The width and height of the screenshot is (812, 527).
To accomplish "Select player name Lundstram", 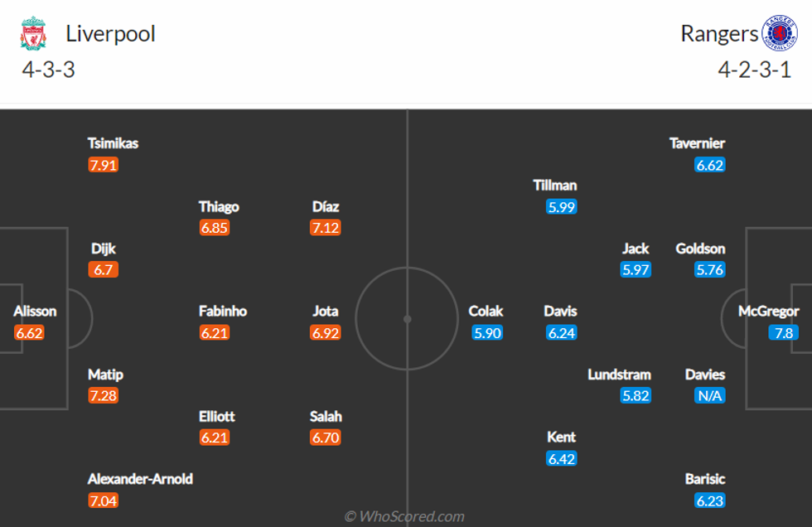I will coord(619,375).
